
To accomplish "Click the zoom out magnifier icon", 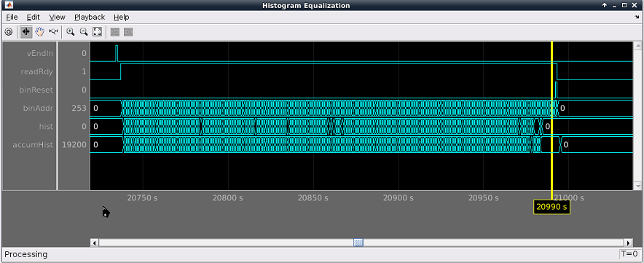I will (x=84, y=31).
